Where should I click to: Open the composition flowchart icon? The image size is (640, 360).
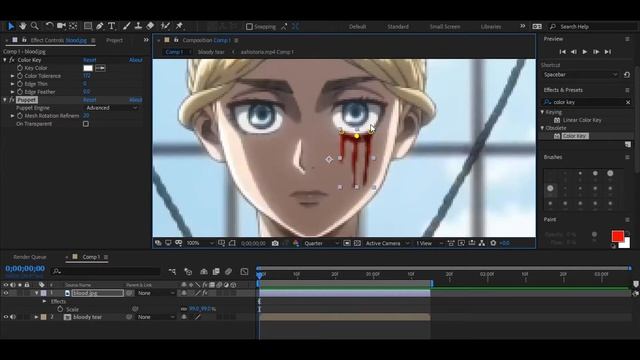pos(482,243)
